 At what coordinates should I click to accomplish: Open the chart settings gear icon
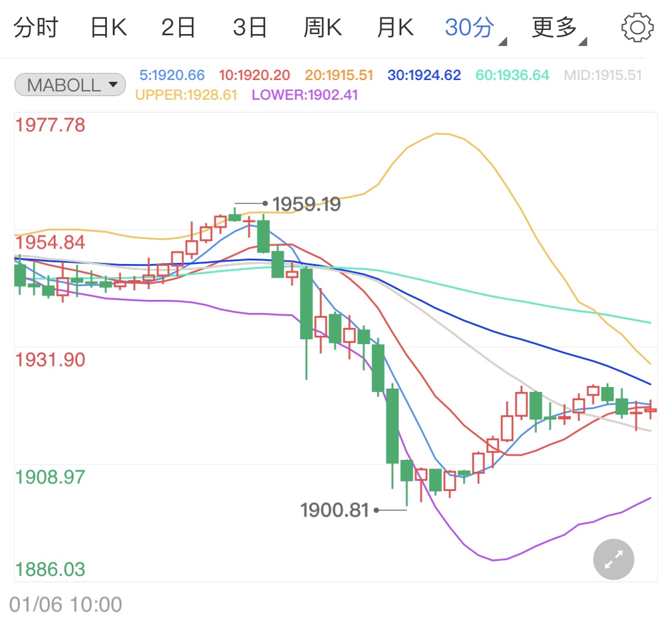click(x=638, y=26)
